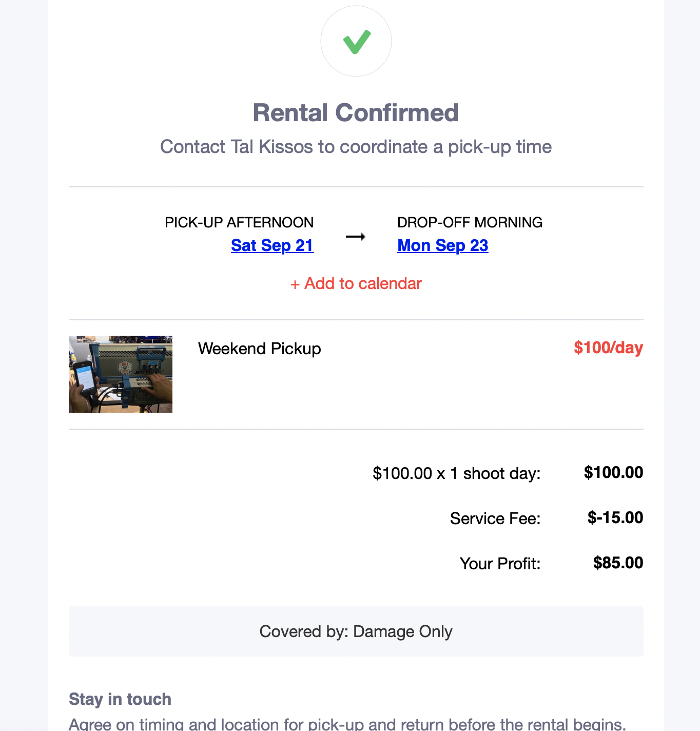Viewport: 700px width, 731px height.
Task: Open the Sat Sep 21 pick-up date link
Action: [272, 245]
